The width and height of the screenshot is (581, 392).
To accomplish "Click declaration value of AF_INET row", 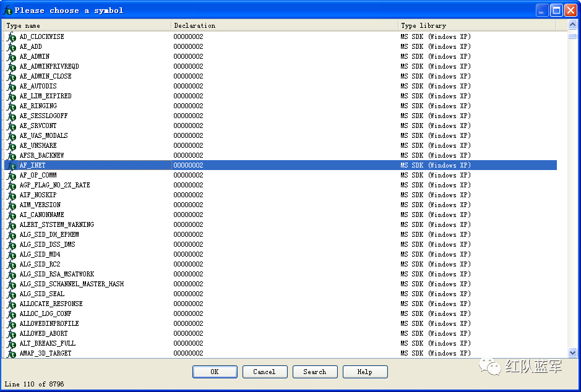I will (188, 165).
